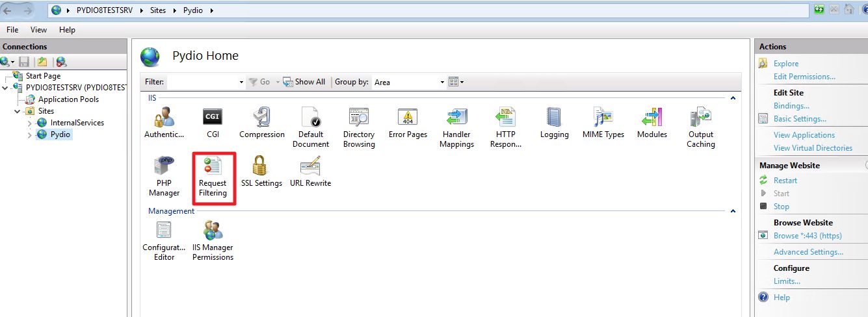Collapse the PYDIO8TESTSRV server node
868x317 pixels.
(x=6, y=88)
